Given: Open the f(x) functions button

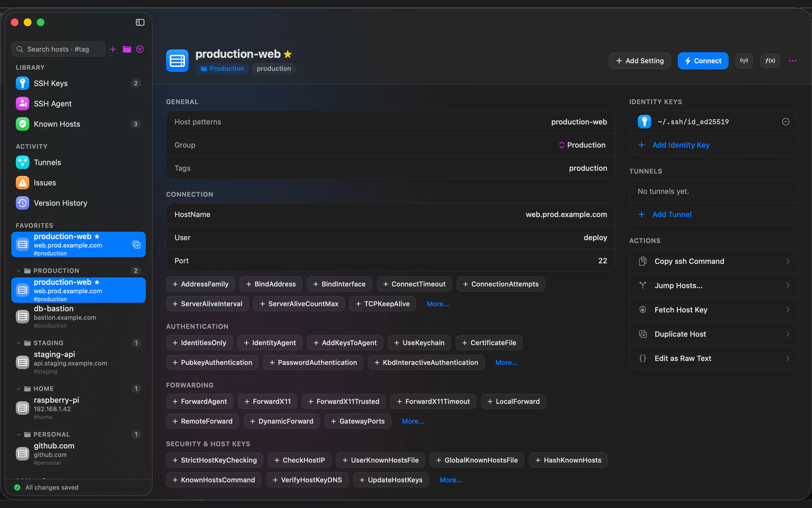Looking at the screenshot, I should pos(770,61).
